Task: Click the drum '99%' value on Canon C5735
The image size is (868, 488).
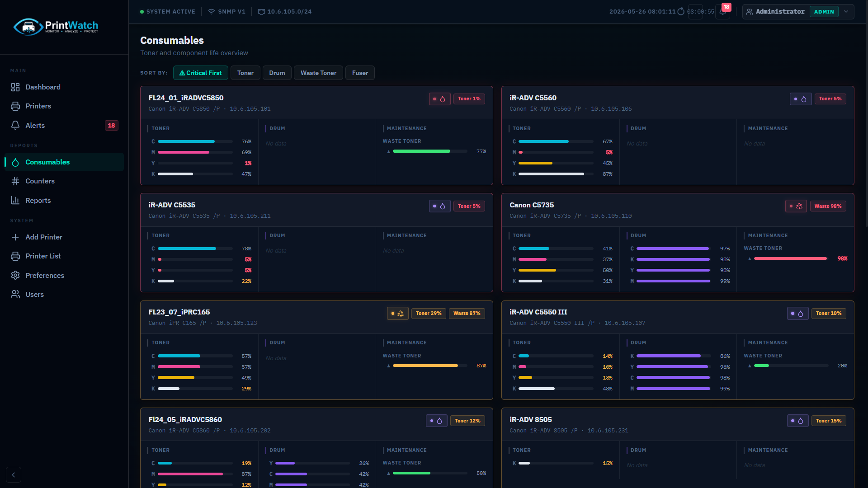Action: [725, 281]
